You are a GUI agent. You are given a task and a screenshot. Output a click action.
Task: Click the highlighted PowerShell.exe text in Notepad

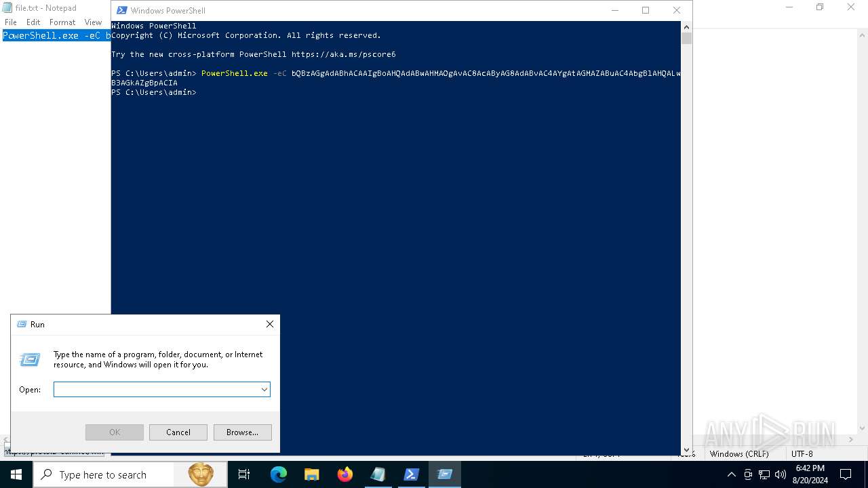tap(56, 35)
